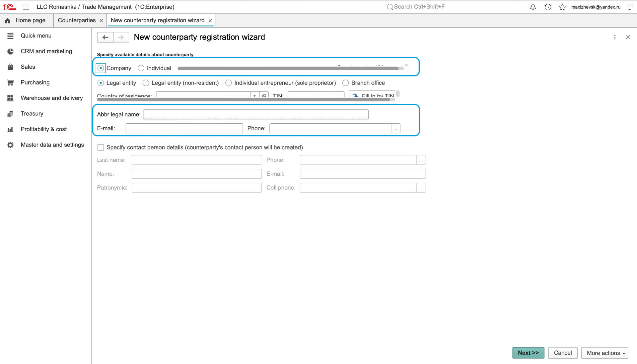Image resolution: width=637 pixels, height=364 pixels.
Task: Click the Next >> button
Action: coord(528,353)
